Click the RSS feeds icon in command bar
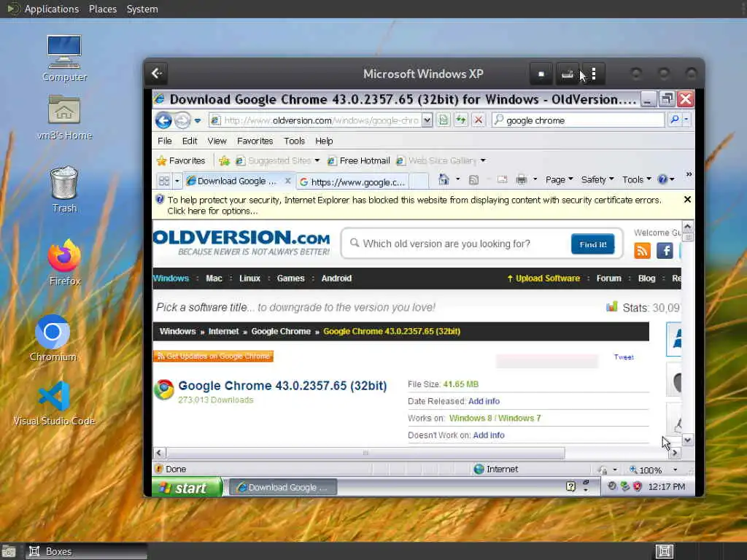This screenshot has height=560, width=747. point(473,179)
